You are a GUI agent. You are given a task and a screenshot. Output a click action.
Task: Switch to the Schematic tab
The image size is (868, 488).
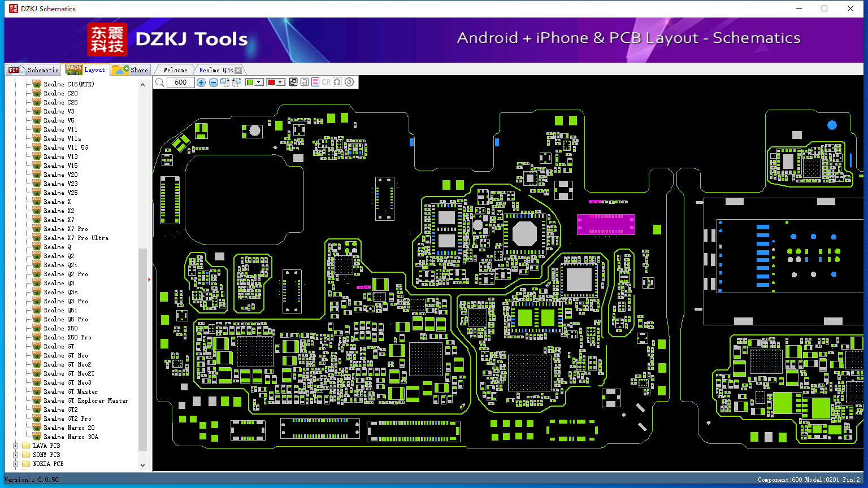[x=34, y=69]
